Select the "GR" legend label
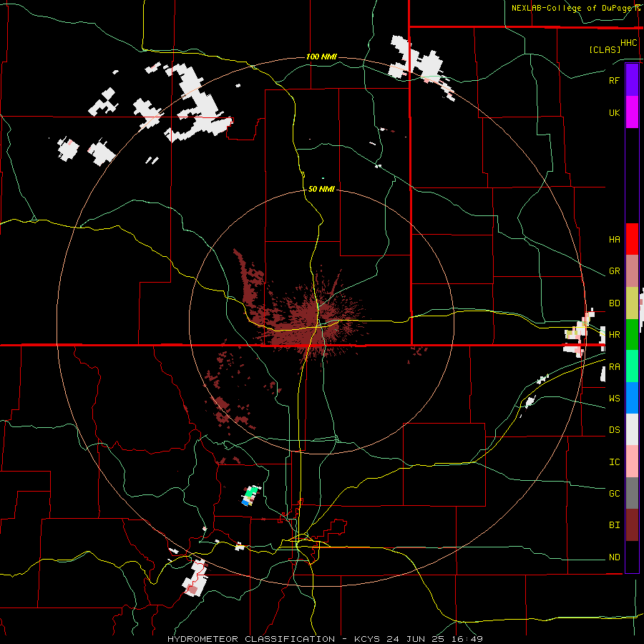This screenshot has height=644, width=644. (614, 271)
